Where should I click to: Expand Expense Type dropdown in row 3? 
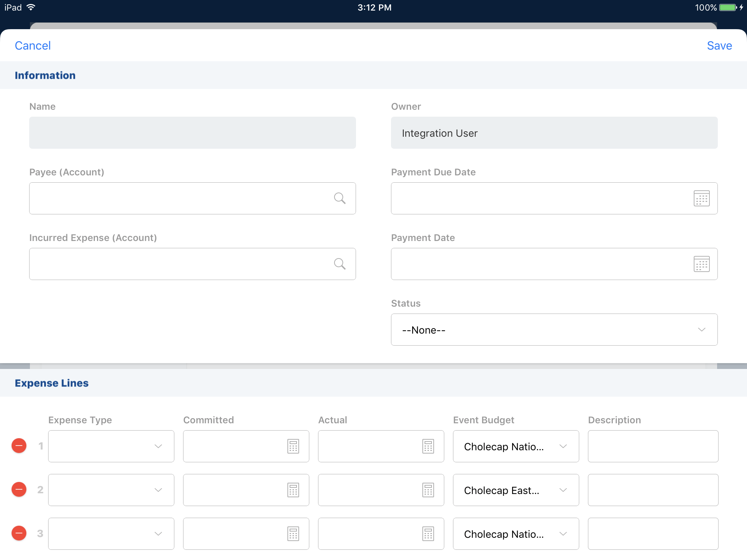coord(111,534)
